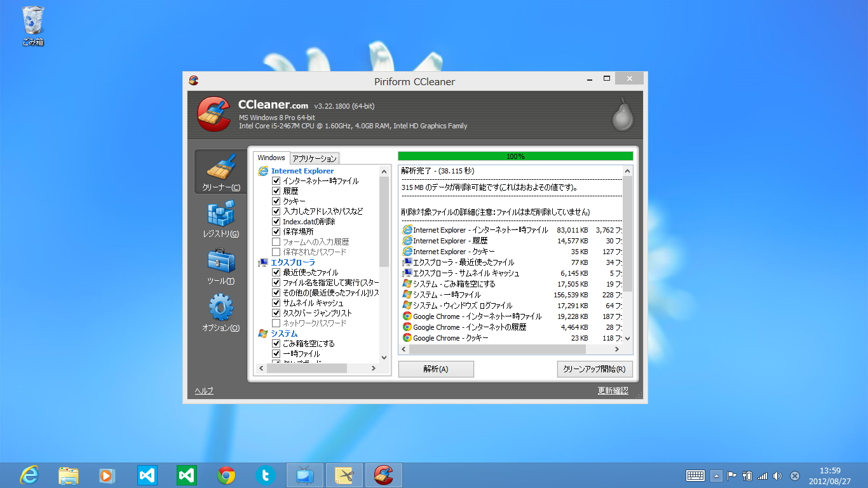
Task: Disable ごみ箱を空にする under システム
Action: click(276, 343)
